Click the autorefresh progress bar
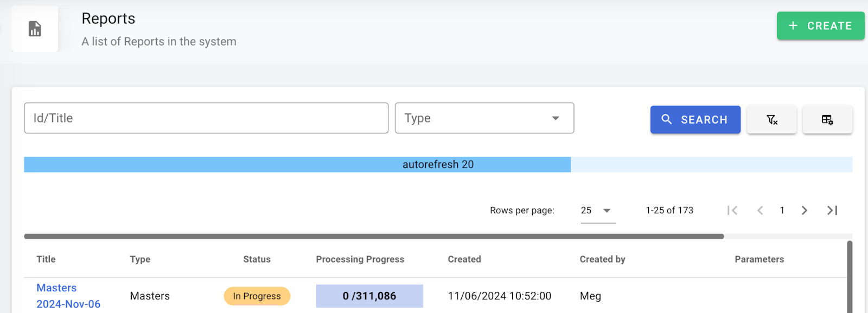The height and width of the screenshot is (313, 868). [437, 164]
